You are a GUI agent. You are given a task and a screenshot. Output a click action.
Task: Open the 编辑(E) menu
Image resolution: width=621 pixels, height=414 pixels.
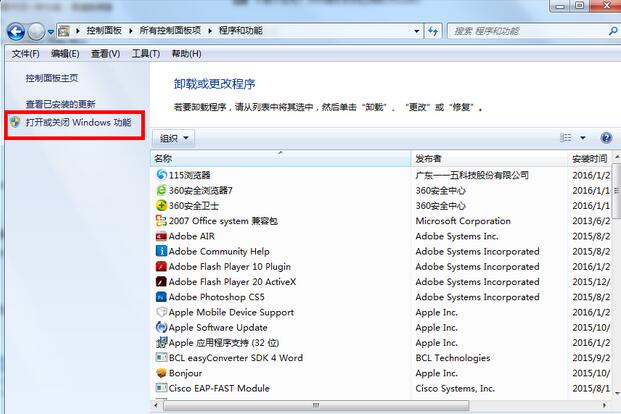(x=65, y=53)
